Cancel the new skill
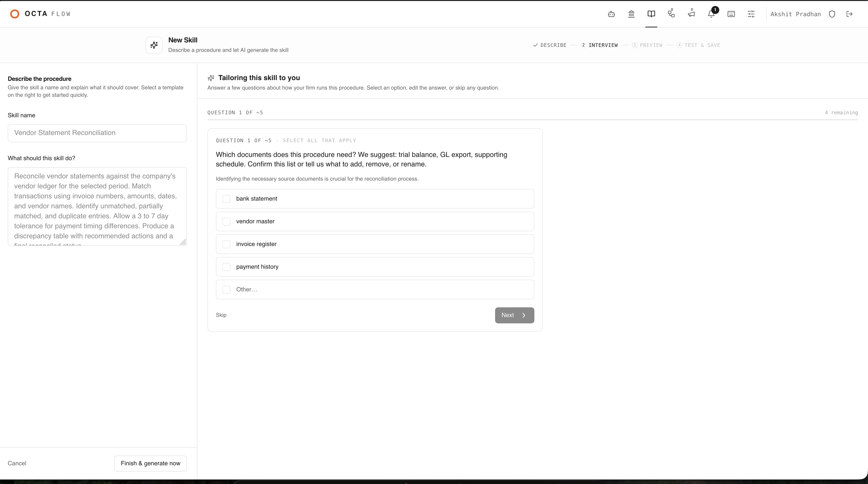The width and height of the screenshot is (868, 484). (17, 464)
